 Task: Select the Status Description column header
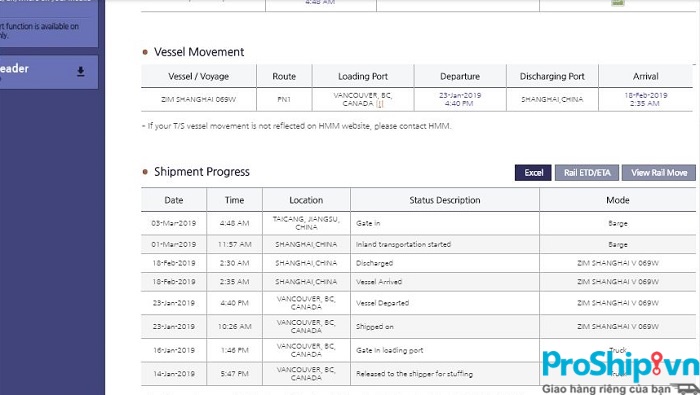pyautogui.click(x=445, y=200)
